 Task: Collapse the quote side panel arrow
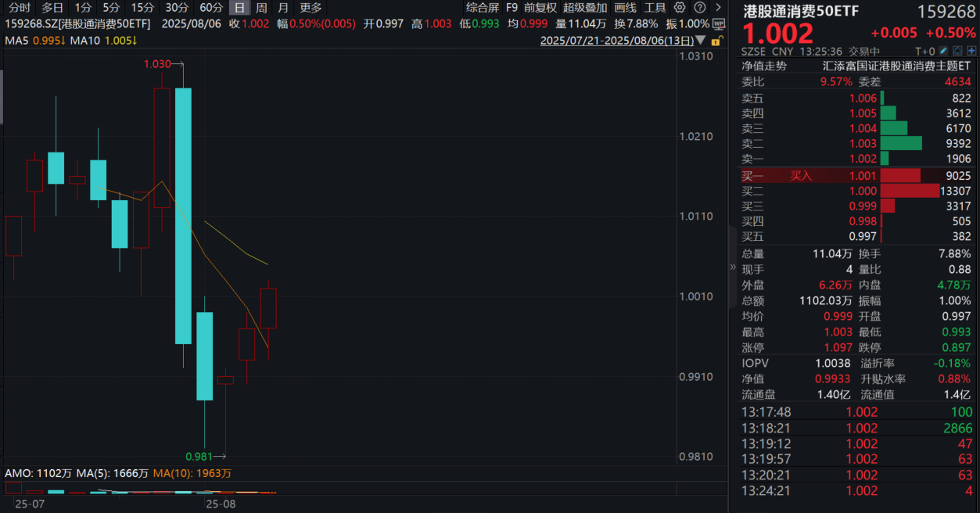pyautogui.click(x=733, y=267)
